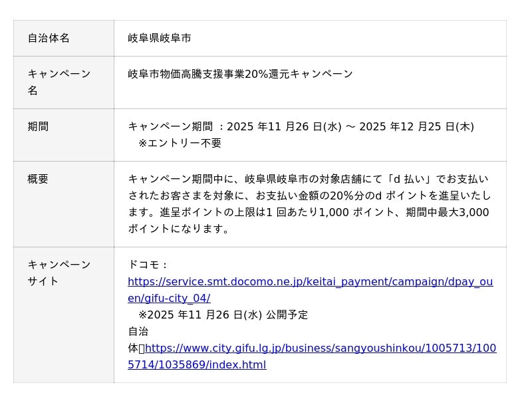The height and width of the screenshot is (403, 532).
Task: Click the 岐阜県岐阜市 municipality text
Action: [x=160, y=38]
